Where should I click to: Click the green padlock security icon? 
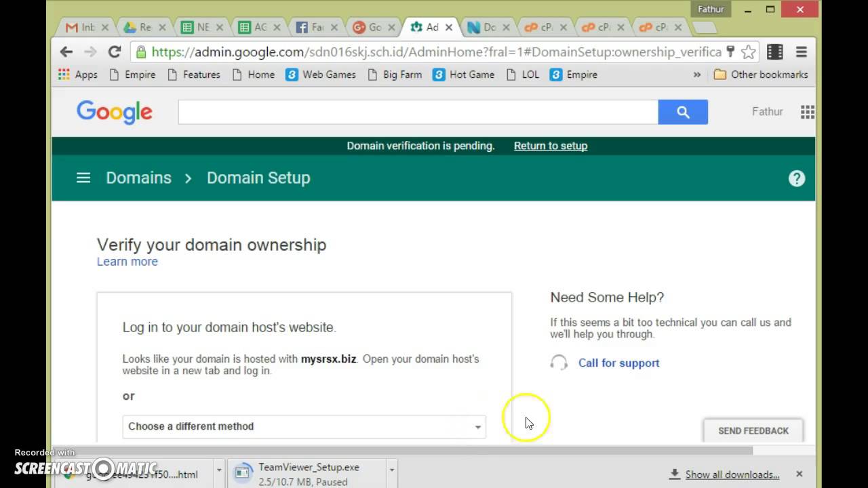coord(140,52)
